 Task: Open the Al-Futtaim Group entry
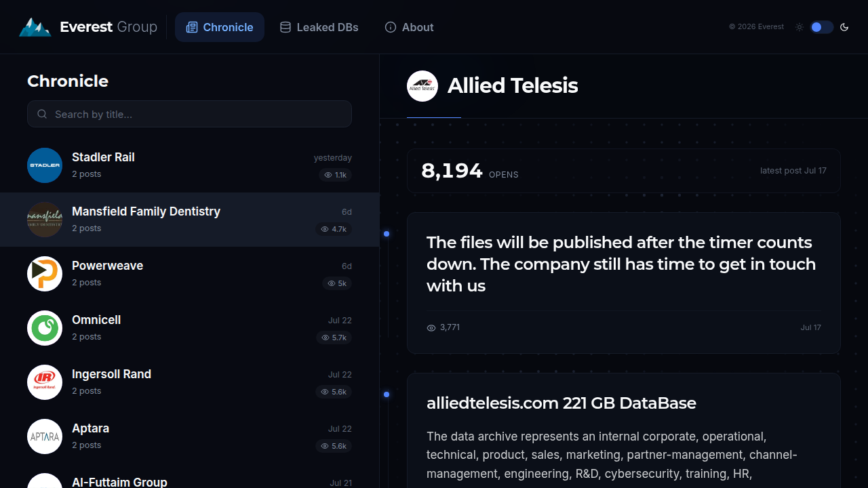point(189,479)
